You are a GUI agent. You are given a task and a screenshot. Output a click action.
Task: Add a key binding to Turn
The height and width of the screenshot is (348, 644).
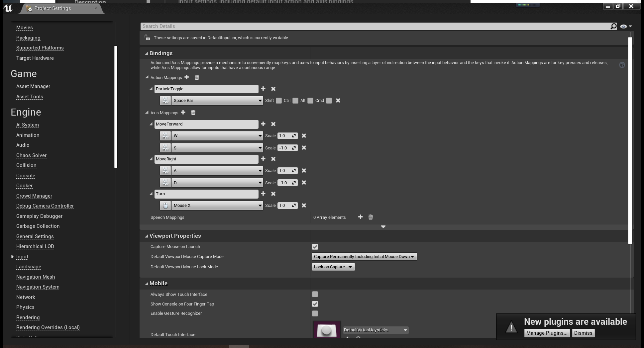coord(263,194)
